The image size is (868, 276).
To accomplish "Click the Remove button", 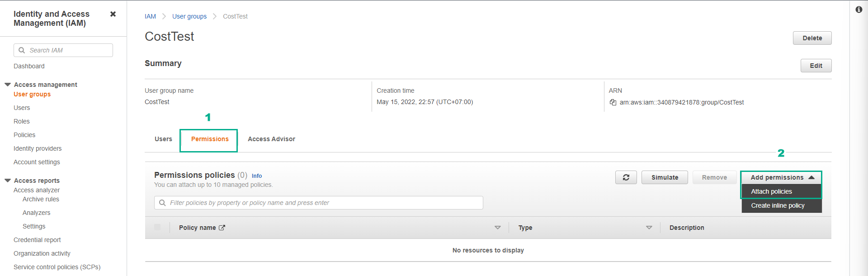I will point(714,177).
